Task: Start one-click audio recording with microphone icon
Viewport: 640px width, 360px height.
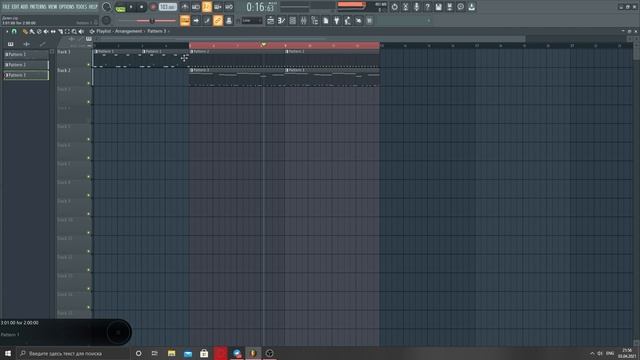Action: click(x=416, y=7)
